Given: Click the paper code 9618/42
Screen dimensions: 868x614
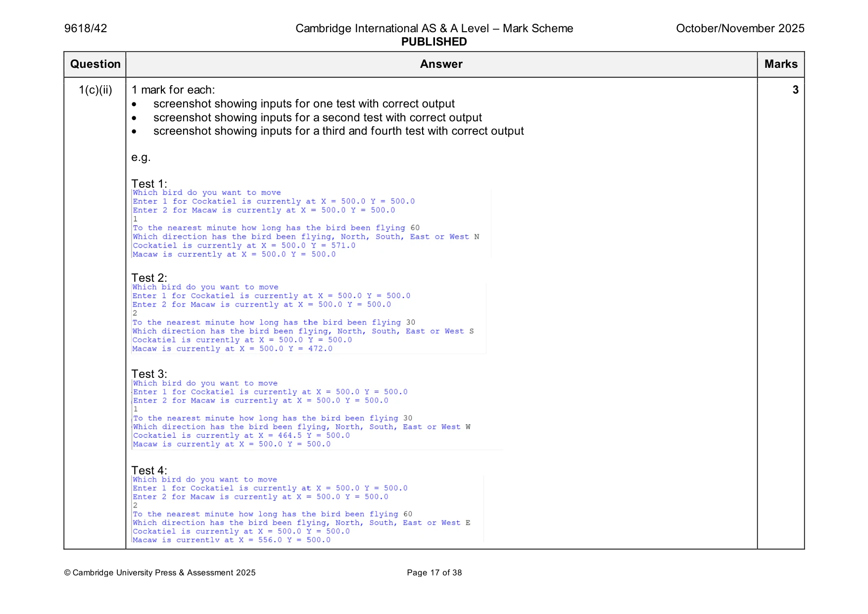Looking at the screenshot, I should (x=86, y=28).
